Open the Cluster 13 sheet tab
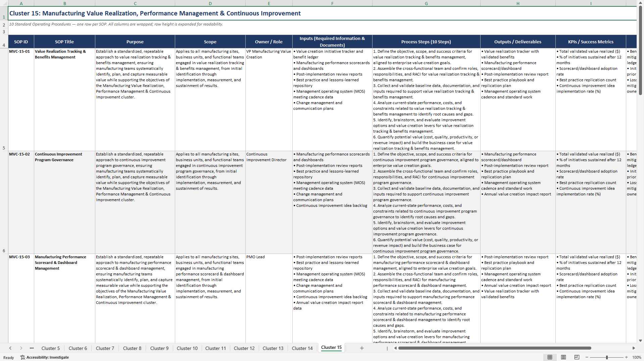The width and height of the screenshot is (644, 361). pos(273,348)
